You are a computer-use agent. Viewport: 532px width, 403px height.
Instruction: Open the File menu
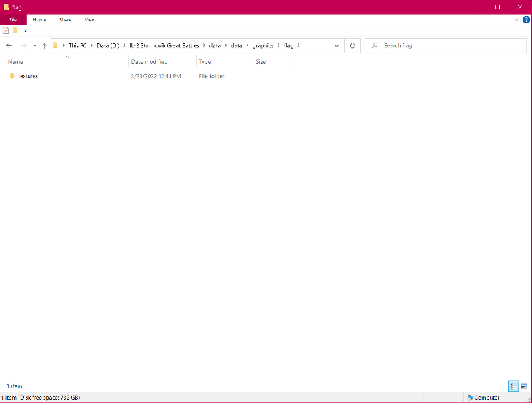13,20
